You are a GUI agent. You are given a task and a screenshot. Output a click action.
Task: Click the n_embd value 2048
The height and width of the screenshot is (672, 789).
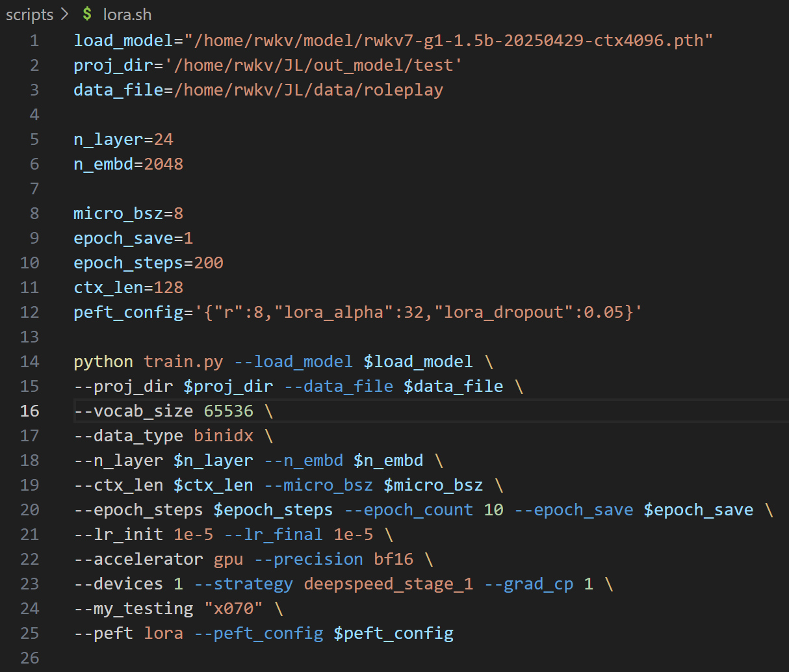click(x=163, y=164)
